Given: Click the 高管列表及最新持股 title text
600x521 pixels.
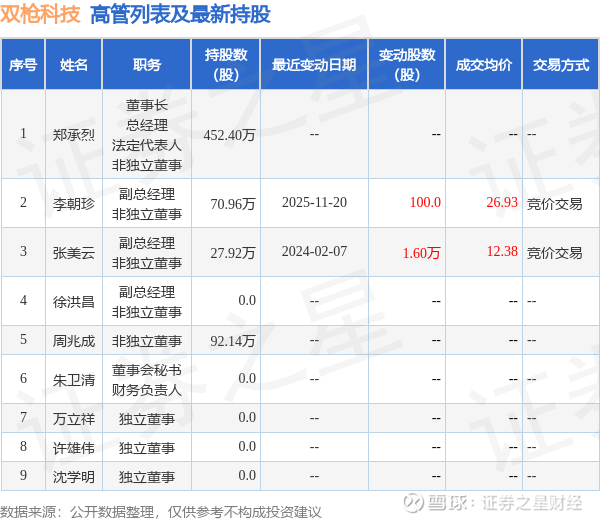Looking at the screenshot, I should tap(180, 15).
